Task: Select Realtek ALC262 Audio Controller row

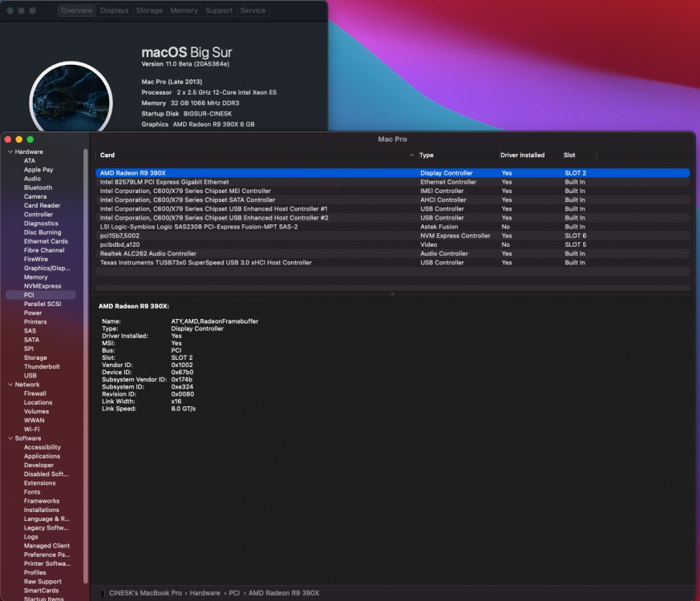Action: 392,253
